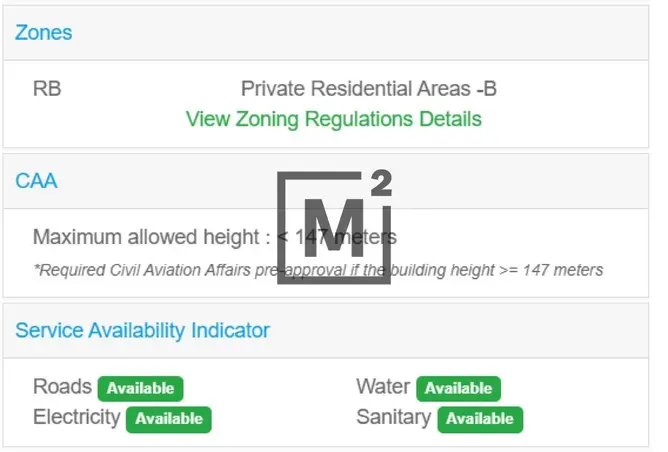The height and width of the screenshot is (452, 668).
Task: Select the Roads Available badge
Action: [x=140, y=389]
